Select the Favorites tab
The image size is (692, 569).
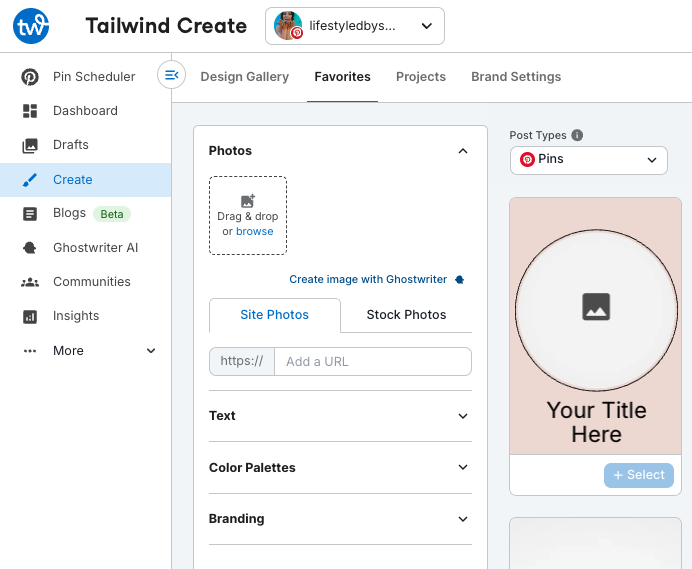342,77
